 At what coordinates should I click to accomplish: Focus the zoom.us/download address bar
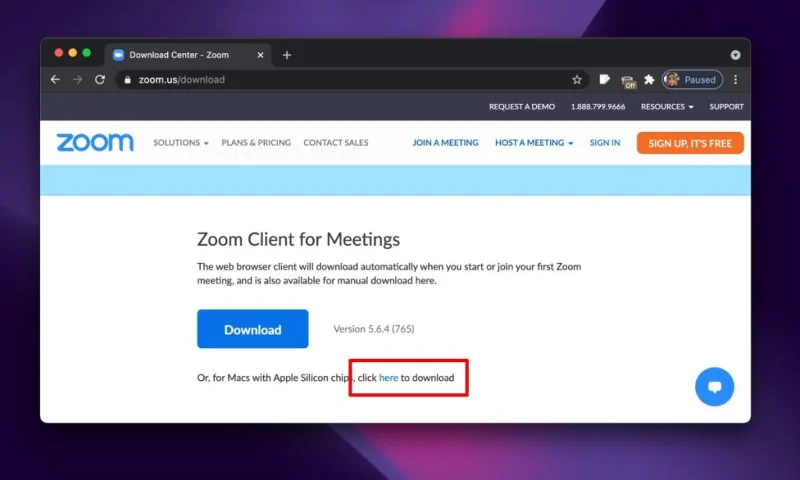coord(352,80)
